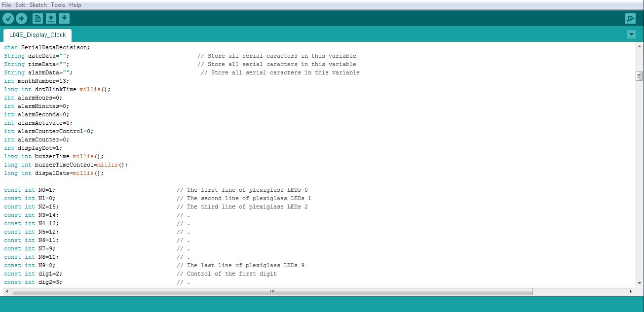Screen dimensions: 644x312
Task: Click the vertical scrollbar thumb
Action: 640,76
